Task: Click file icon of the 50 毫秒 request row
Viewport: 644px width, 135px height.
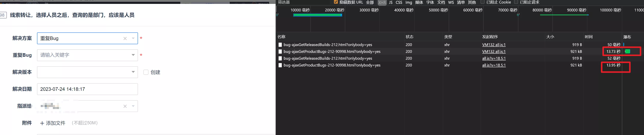Action: tap(280, 45)
